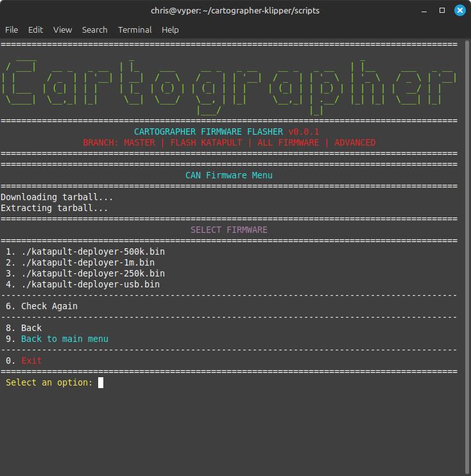Open the Edit menu
Viewport: 471px width, 476px height.
pyautogui.click(x=35, y=30)
